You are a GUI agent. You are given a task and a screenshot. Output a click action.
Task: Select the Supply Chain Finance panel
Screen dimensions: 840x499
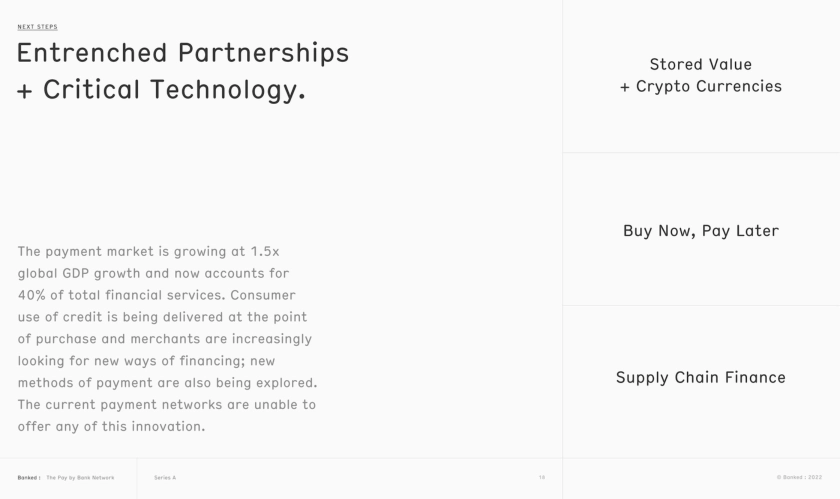pyautogui.click(x=700, y=377)
